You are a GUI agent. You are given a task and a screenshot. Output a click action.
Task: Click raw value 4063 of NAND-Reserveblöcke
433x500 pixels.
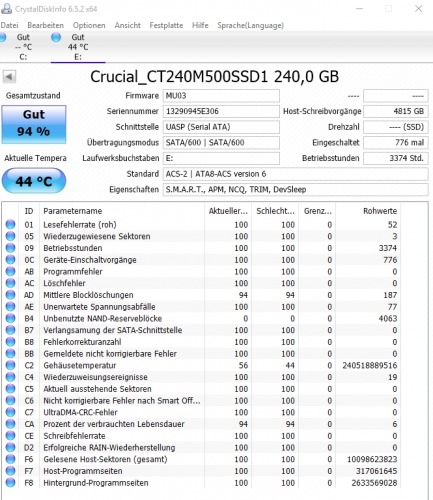coord(388,318)
